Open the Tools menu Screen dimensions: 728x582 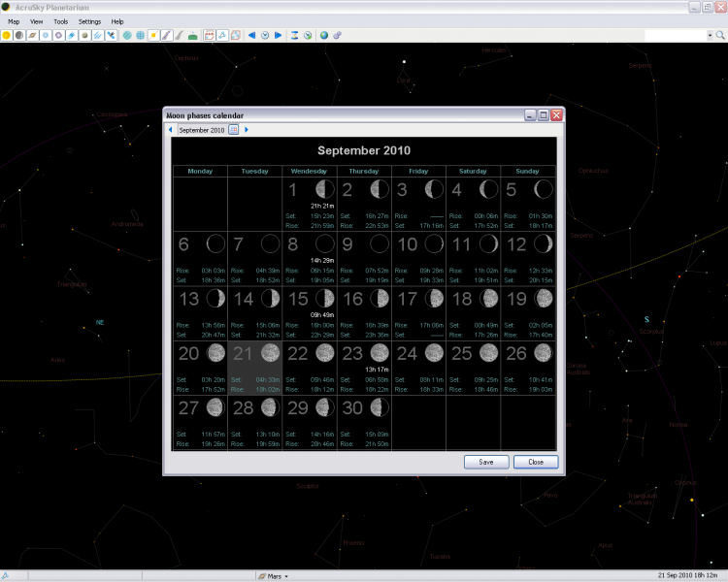coord(61,20)
